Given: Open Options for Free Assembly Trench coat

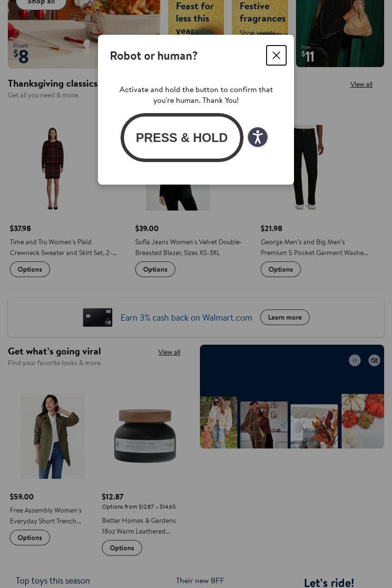Looking at the screenshot, I should 30,538.
